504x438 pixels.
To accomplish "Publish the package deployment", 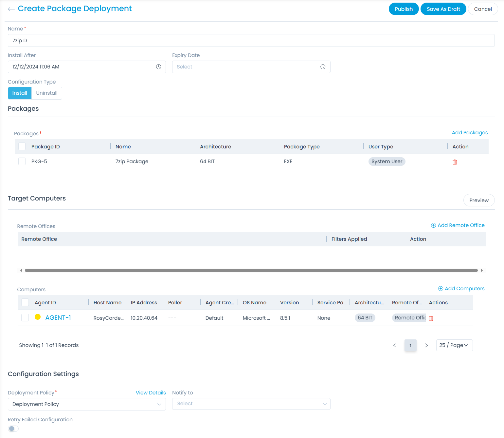I will coord(404,9).
